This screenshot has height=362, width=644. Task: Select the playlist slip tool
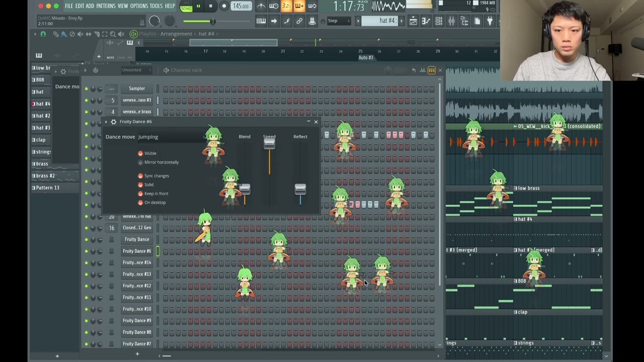pyautogui.click(x=89, y=34)
